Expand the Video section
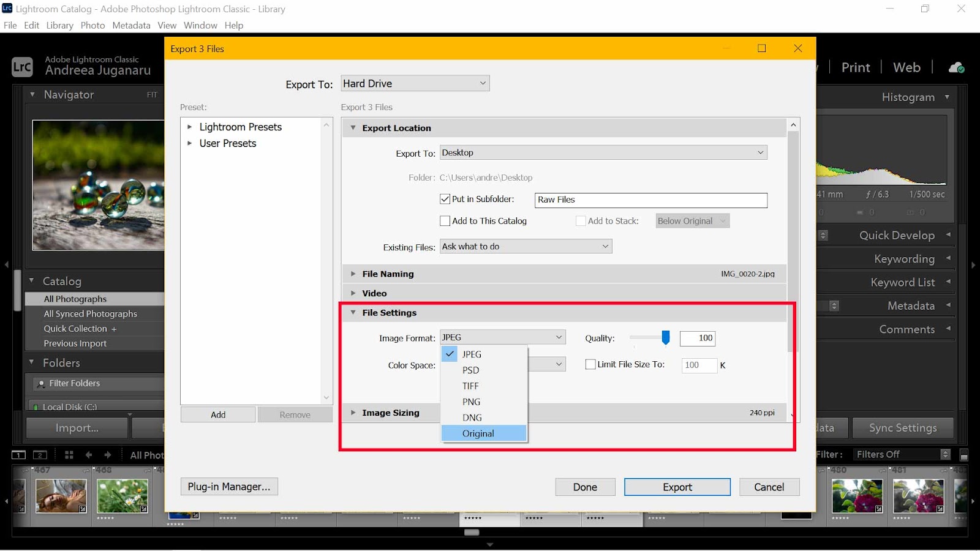Viewport: 980px width, 551px height. tap(353, 293)
